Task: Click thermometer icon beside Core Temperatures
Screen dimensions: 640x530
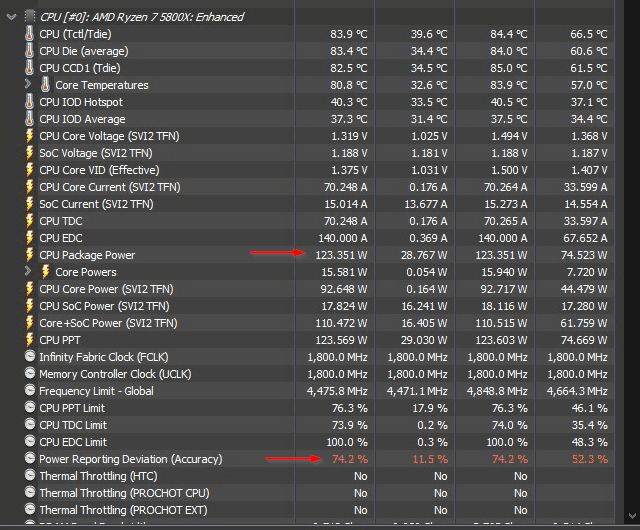Action: 45,85
